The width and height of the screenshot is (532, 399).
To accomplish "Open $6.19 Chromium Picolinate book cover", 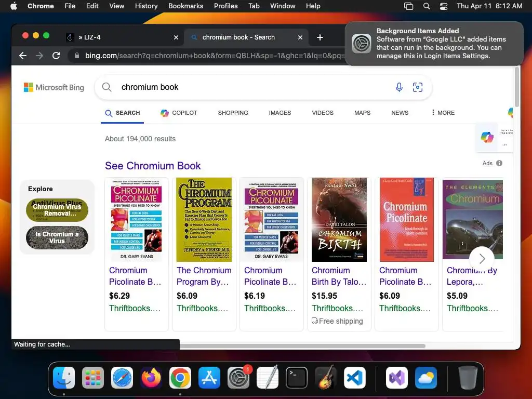I will [271, 220].
